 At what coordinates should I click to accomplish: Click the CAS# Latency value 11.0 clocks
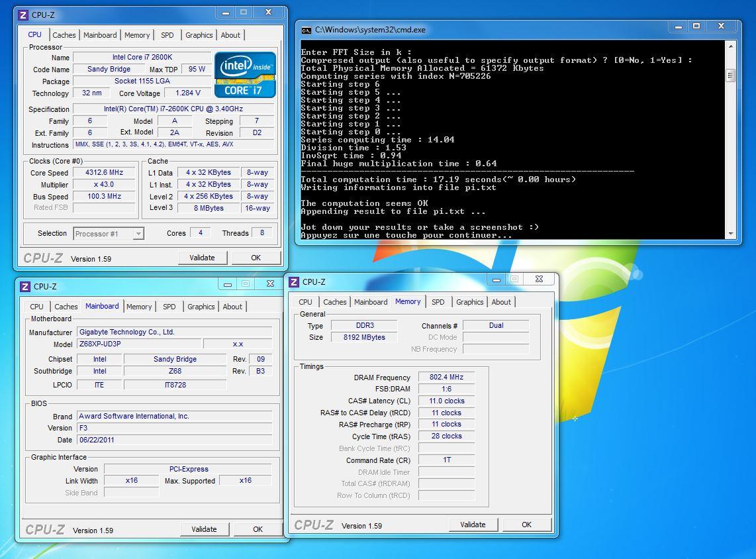[x=446, y=401]
